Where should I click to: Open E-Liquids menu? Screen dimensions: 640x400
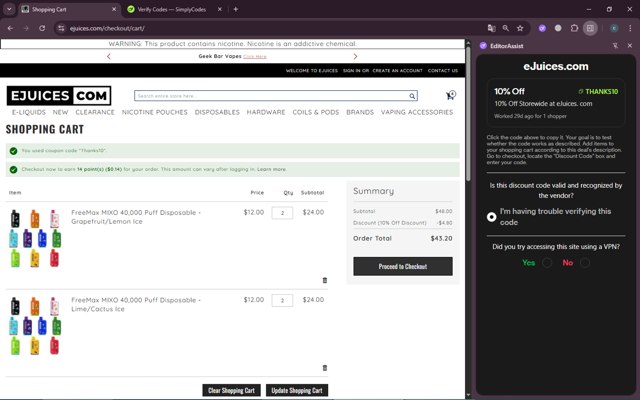pos(29,112)
